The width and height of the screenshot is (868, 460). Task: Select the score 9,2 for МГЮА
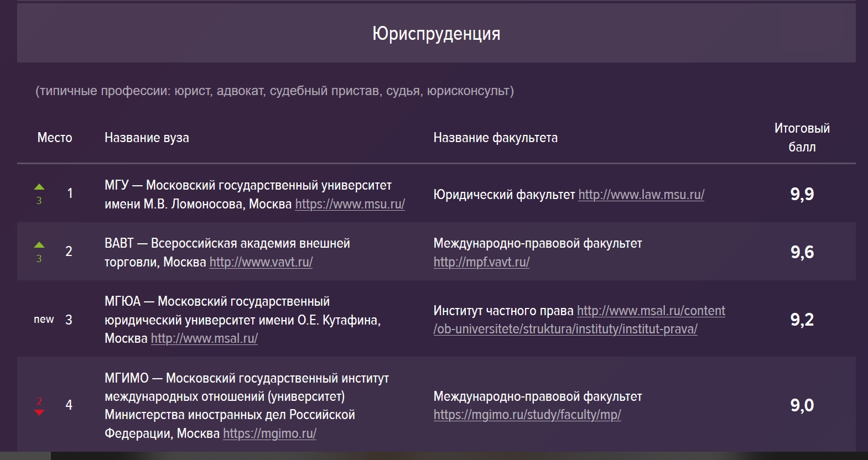[x=802, y=320]
